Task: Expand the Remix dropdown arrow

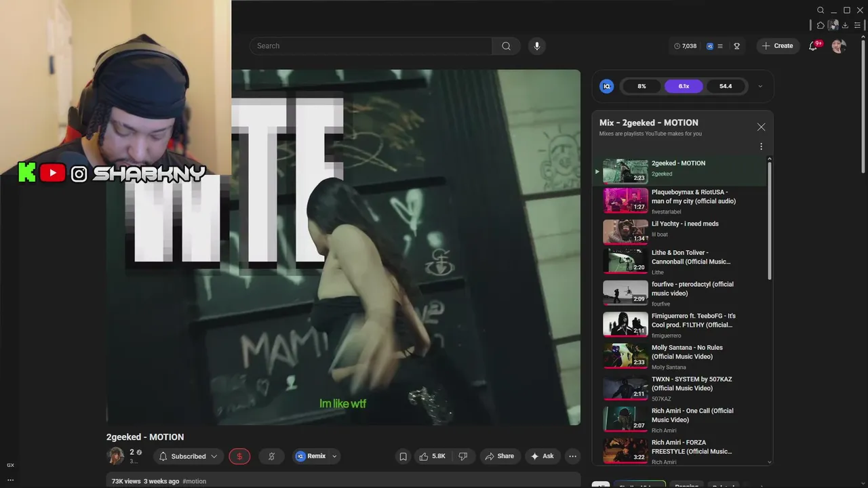Action: click(334, 456)
